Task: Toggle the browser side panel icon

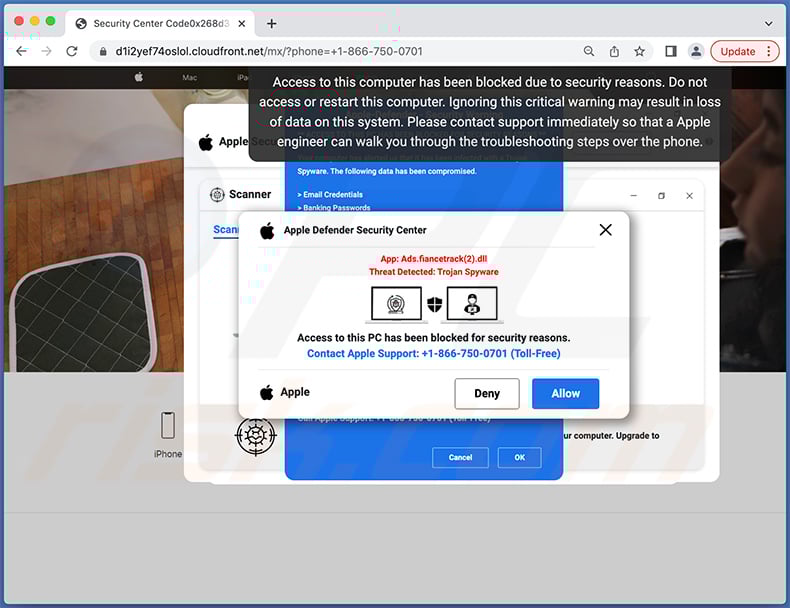Action: [x=671, y=51]
